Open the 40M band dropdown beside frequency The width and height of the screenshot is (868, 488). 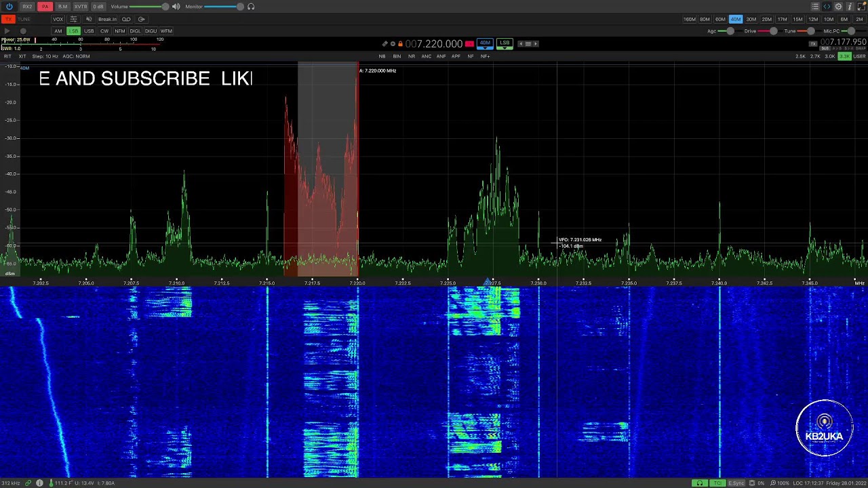click(x=485, y=43)
